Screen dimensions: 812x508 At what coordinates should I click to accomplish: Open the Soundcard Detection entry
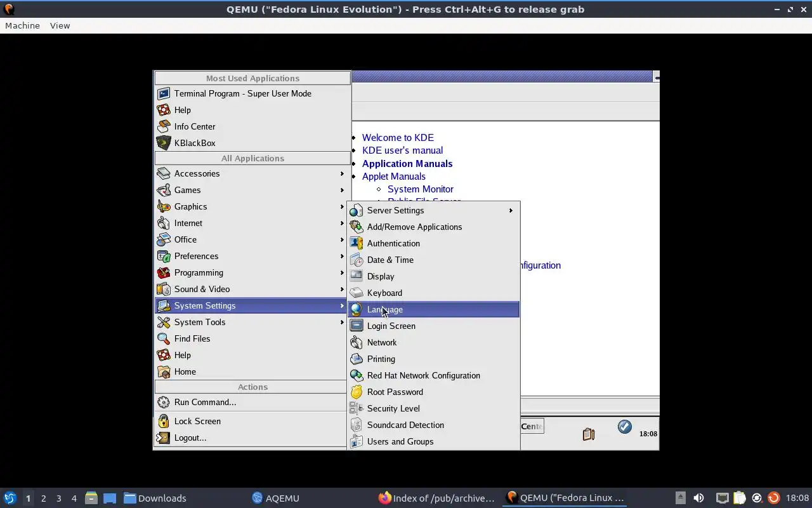click(x=434, y=425)
